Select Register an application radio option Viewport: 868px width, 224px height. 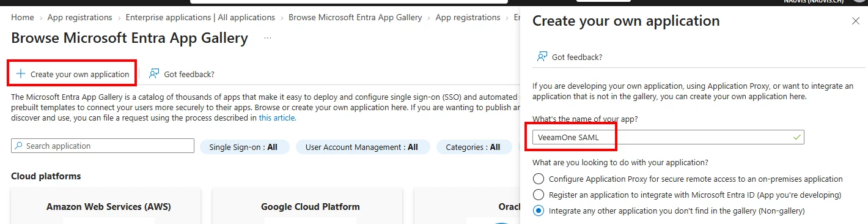click(x=539, y=195)
